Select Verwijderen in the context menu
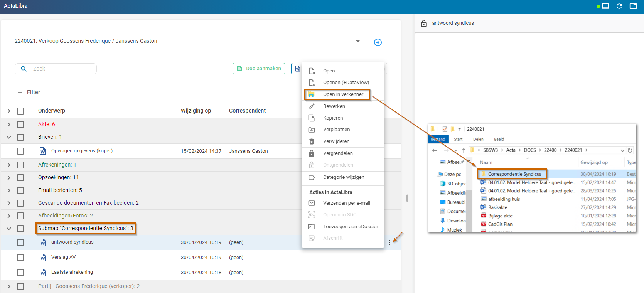Image resolution: width=644 pixels, height=293 pixels. [343, 141]
